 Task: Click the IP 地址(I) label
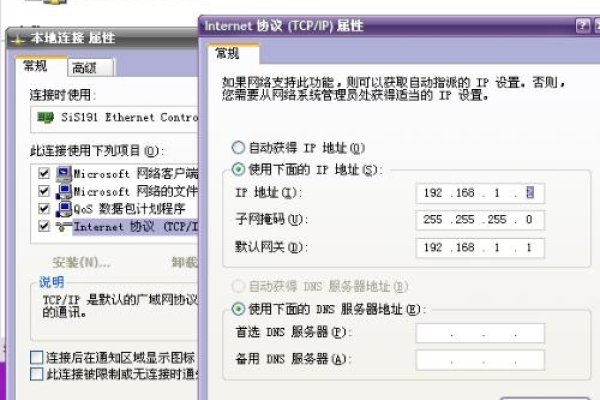point(268,193)
